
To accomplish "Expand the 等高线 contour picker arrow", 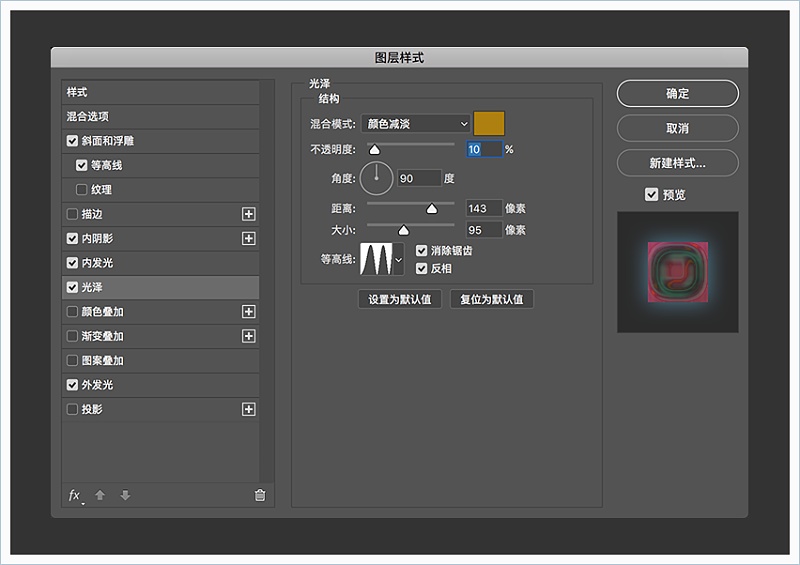I will tap(399, 259).
